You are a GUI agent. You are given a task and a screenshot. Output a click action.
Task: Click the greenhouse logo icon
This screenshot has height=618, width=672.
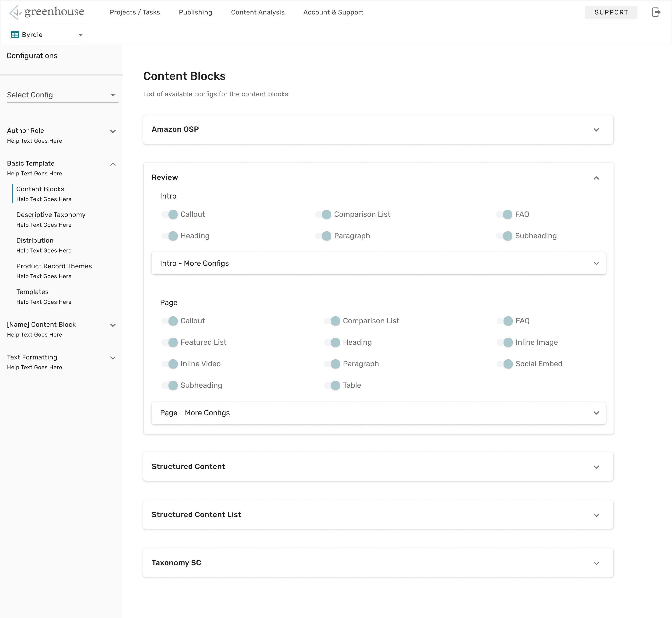coord(15,12)
